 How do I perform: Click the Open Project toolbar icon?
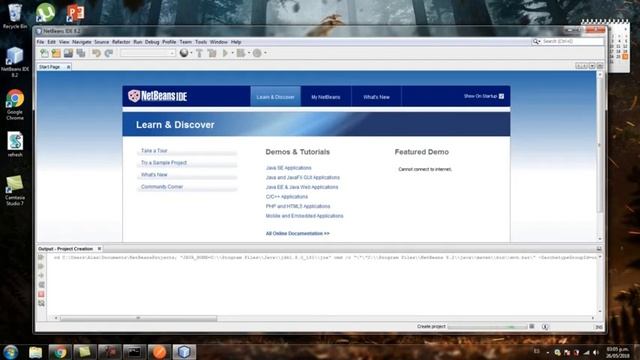[x=68, y=53]
